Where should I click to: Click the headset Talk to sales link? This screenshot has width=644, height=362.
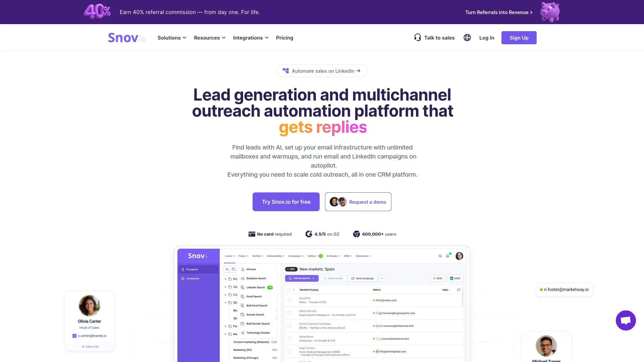click(x=434, y=38)
